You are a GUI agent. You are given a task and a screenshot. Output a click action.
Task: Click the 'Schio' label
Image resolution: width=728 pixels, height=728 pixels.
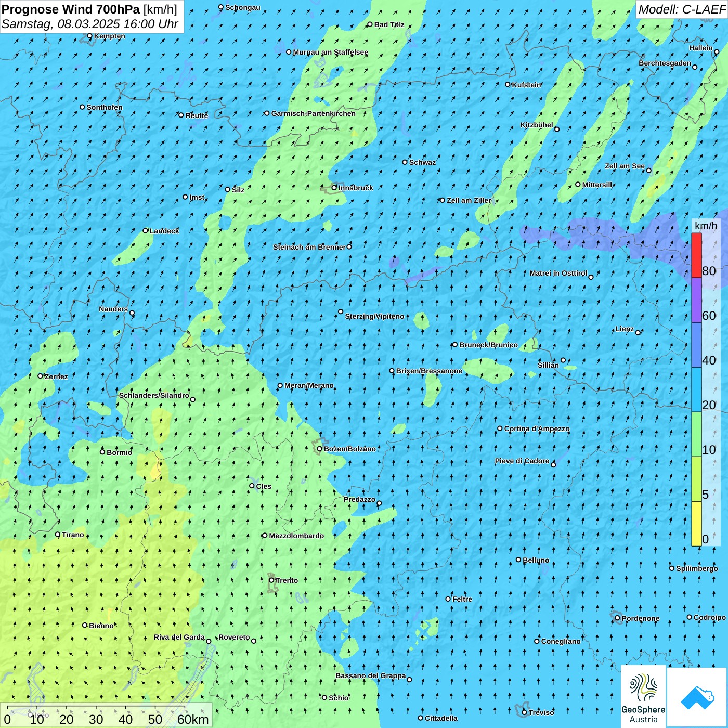click(339, 698)
